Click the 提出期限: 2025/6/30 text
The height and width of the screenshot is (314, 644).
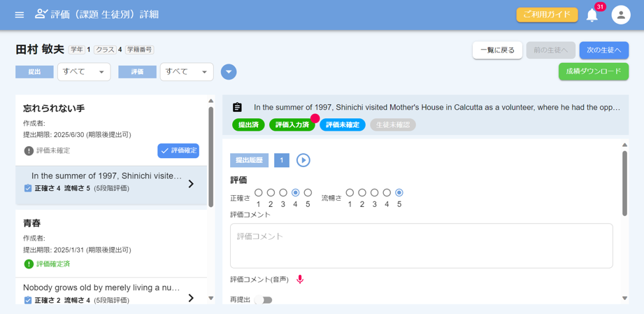(x=77, y=135)
